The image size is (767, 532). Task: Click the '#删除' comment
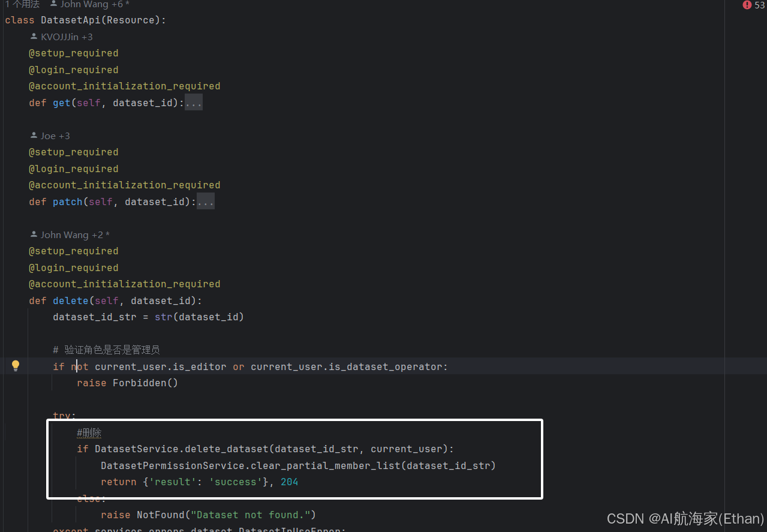coord(89,433)
